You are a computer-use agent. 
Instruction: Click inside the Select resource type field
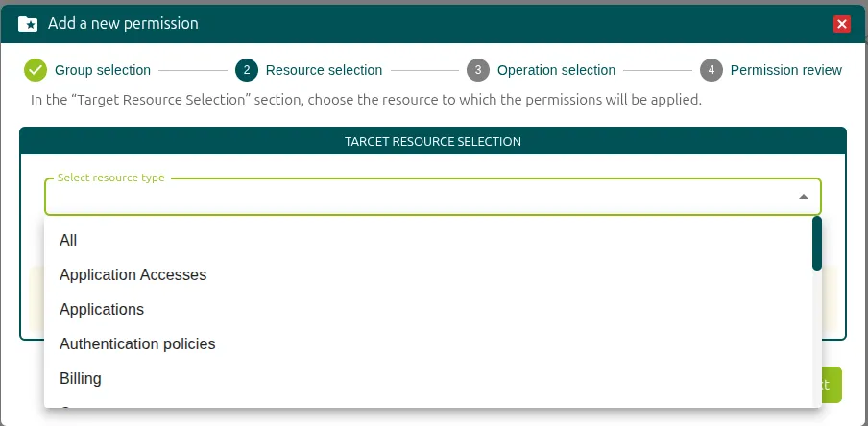433,197
